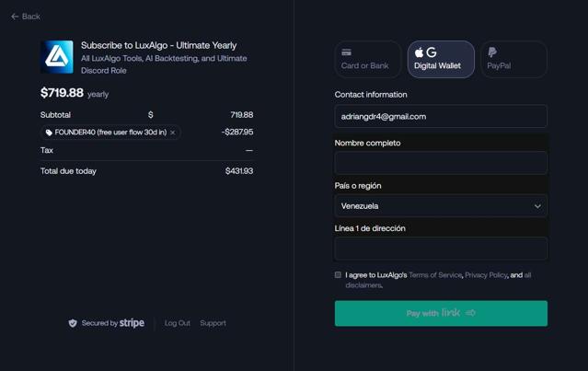The height and width of the screenshot is (371, 588).
Task: Click the Contact information label
Action: (x=371, y=95)
